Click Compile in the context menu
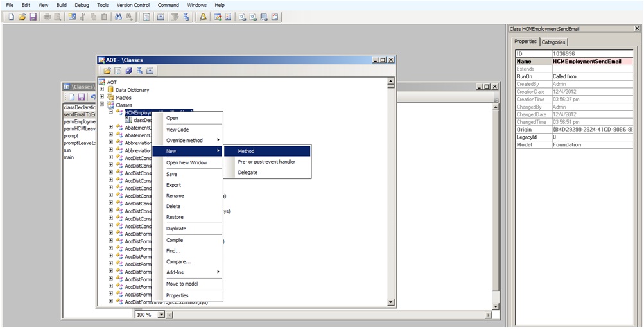 coord(175,239)
